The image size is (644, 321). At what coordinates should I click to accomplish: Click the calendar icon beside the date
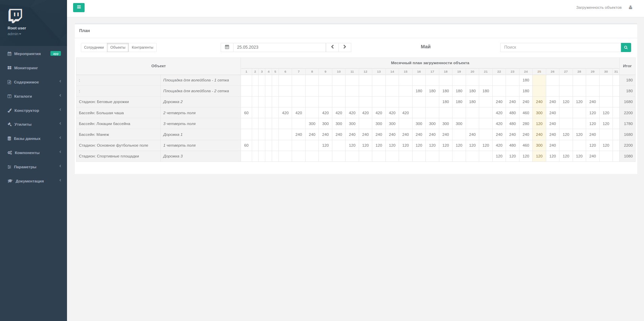(227, 47)
